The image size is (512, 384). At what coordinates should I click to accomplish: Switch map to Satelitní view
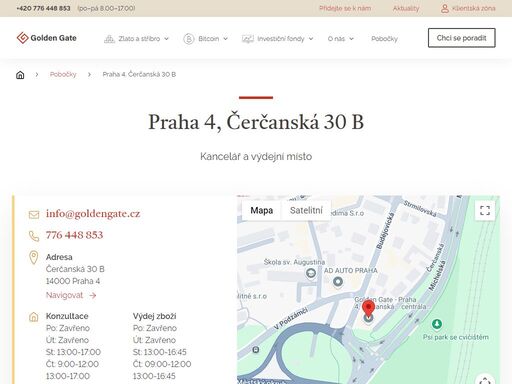click(306, 210)
